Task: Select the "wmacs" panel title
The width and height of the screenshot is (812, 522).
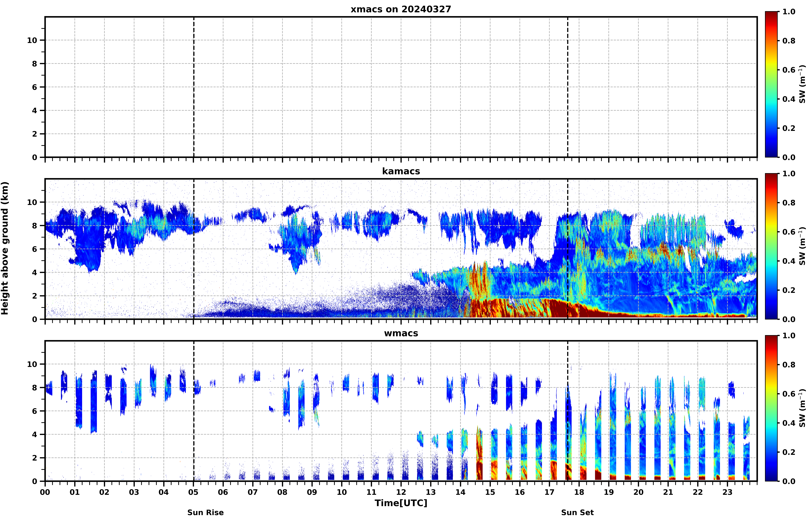Action: coord(401,333)
